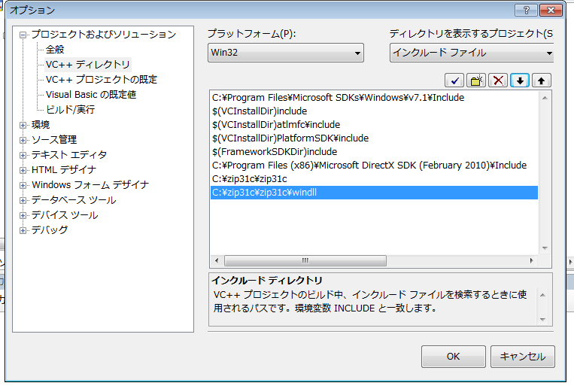Expand the デバッグ tree node

click(x=23, y=230)
